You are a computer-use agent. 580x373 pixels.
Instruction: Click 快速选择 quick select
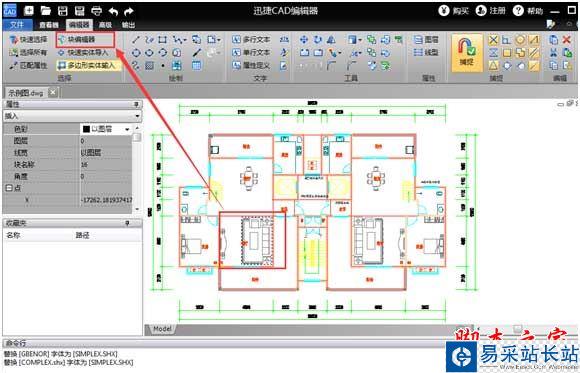(x=29, y=40)
